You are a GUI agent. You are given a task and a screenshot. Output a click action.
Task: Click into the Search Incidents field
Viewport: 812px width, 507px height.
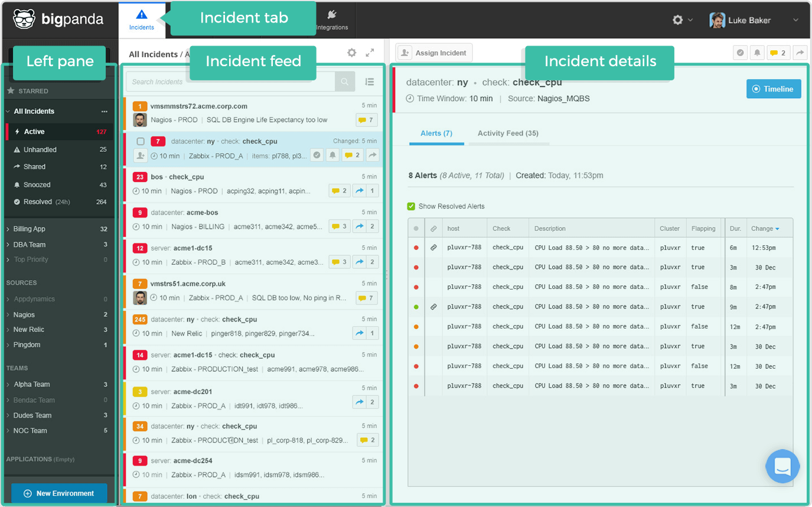point(230,82)
